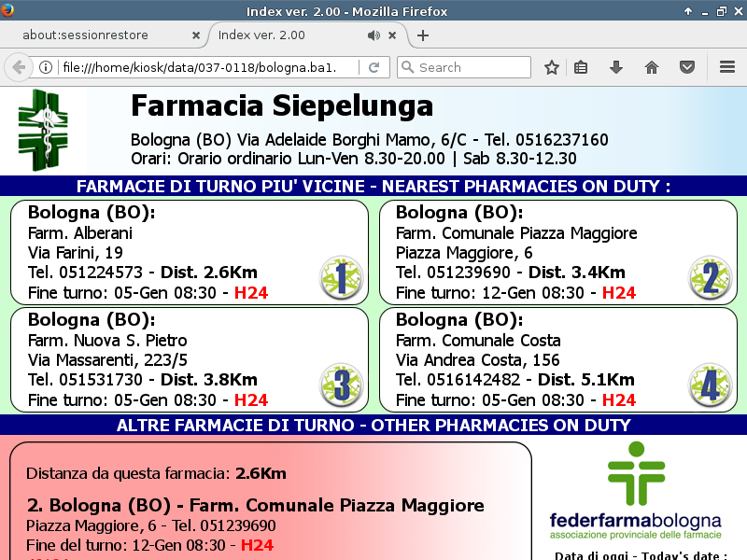Reload the current page
The image size is (747, 560).
pyautogui.click(x=373, y=67)
